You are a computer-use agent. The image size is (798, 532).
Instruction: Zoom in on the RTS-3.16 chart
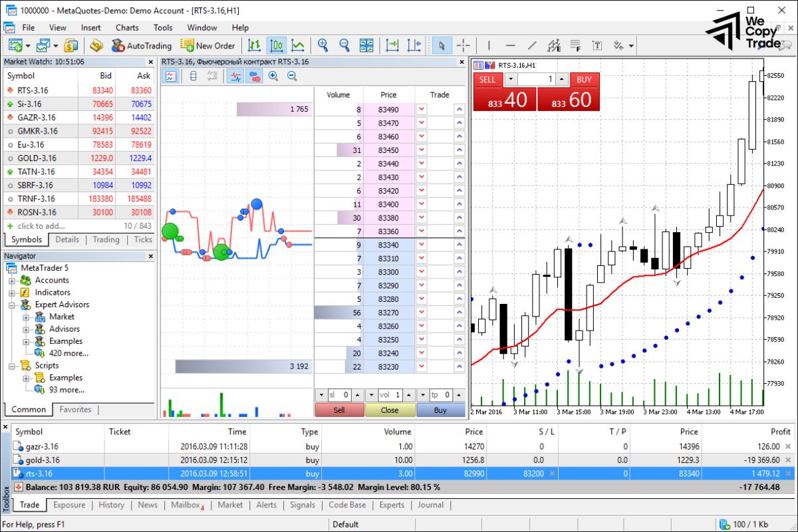pos(324,45)
